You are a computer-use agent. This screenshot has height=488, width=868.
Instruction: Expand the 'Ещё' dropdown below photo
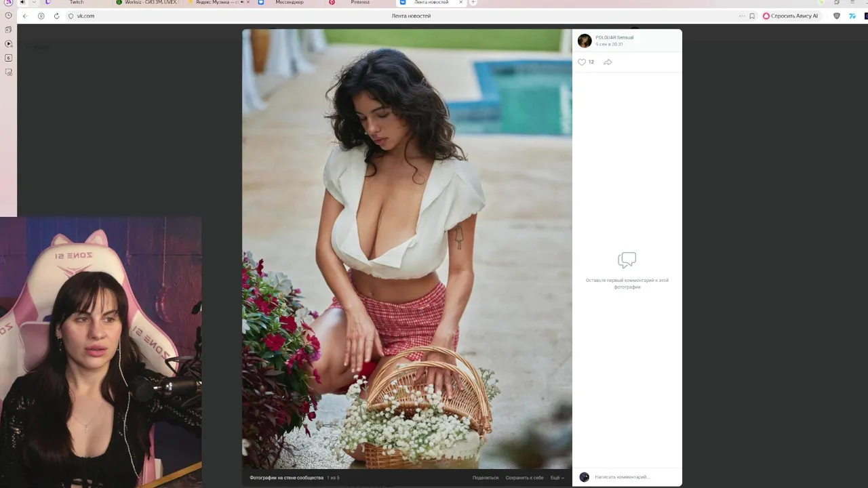coord(557,478)
